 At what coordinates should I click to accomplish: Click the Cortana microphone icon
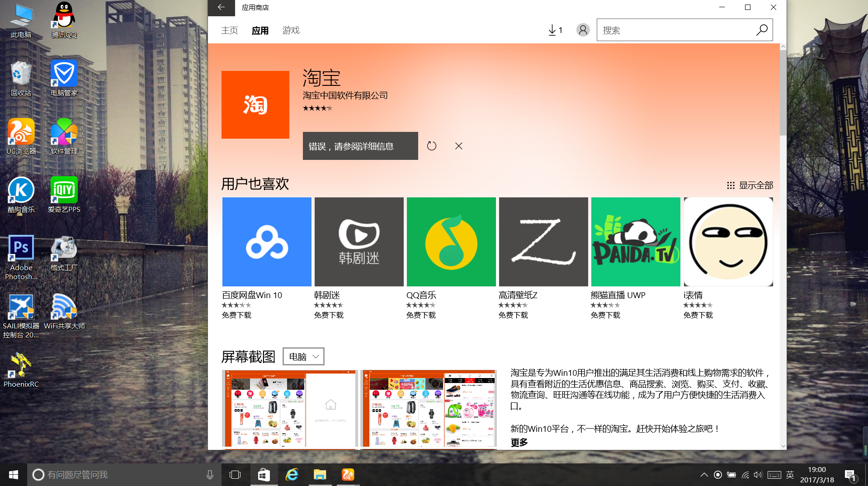click(x=210, y=475)
